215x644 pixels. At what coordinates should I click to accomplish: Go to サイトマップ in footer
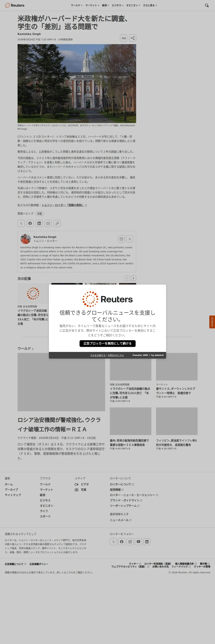point(13,495)
